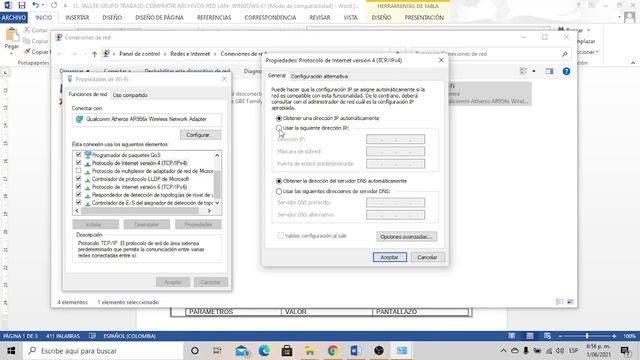Select Obtener una dirección IP automáticamente
This screenshot has height=360, width=640.
pyautogui.click(x=279, y=118)
